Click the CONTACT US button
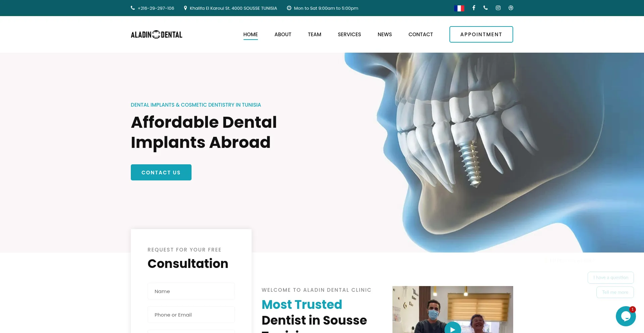The width and height of the screenshot is (644, 333). pyautogui.click(x=161, y=172)
